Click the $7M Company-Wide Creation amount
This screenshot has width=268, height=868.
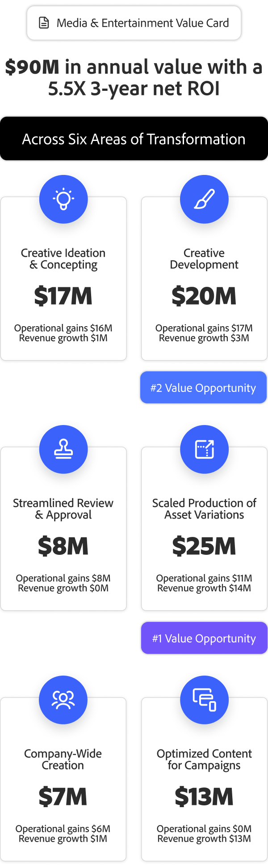click(63, 797)
